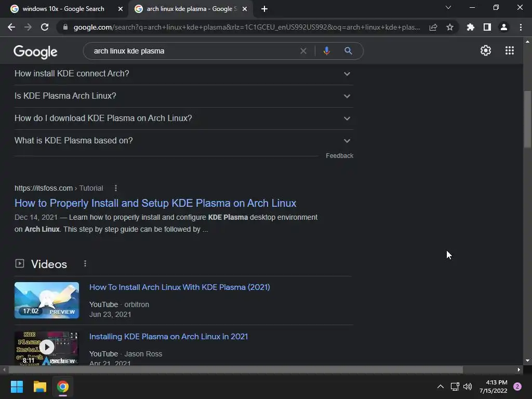Open "How to Properly Install and Setup KDE Plasma" link
This screenshot has height=399, width=532.
pyautogui.click(x=155, y=203)
